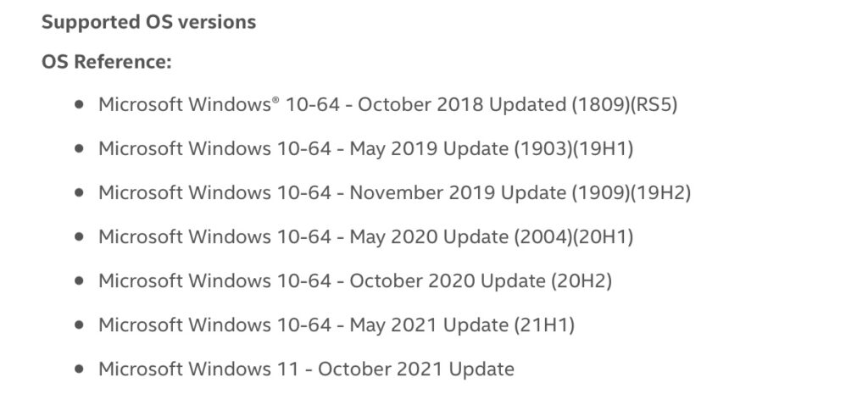This screenshot has width=868, height=394.
Task: Select the October 2018 Updated (1809) entry
Action: point(388,104)
